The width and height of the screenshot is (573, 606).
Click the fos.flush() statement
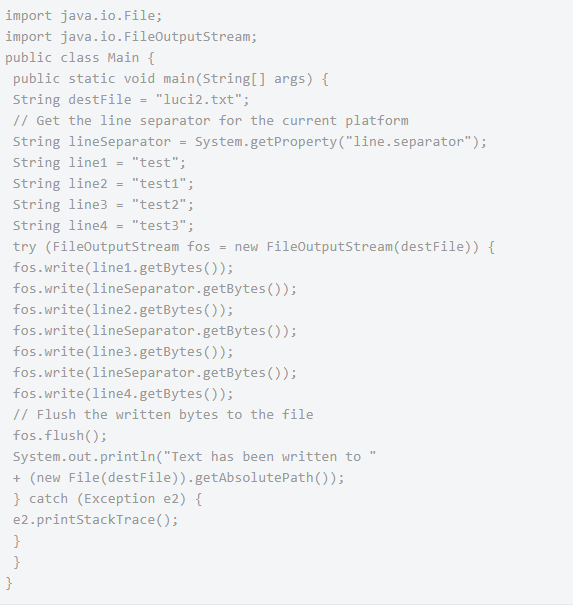60,436
